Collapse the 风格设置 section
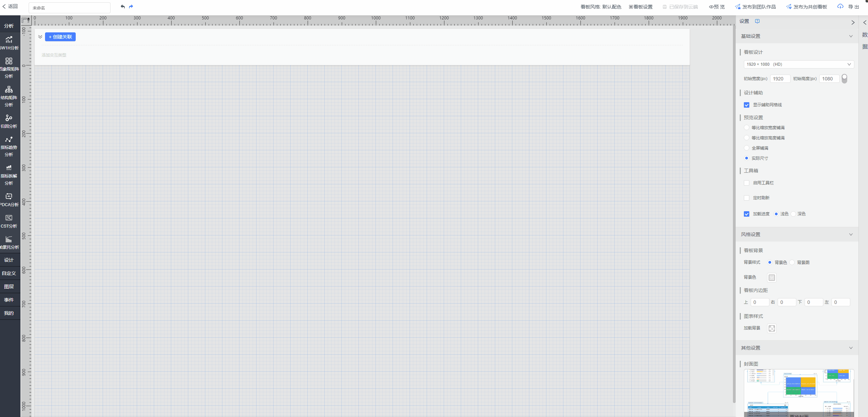 coord(851,234)
